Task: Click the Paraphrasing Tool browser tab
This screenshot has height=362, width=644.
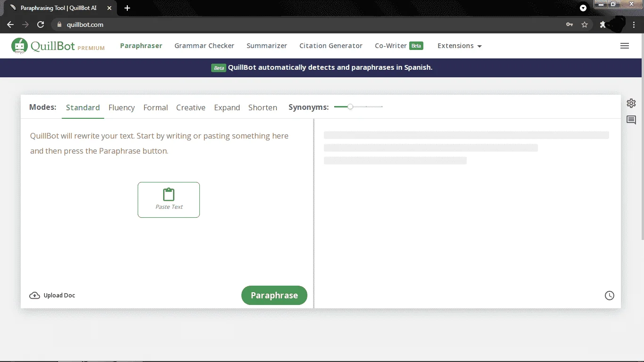Action: [61, 8]
